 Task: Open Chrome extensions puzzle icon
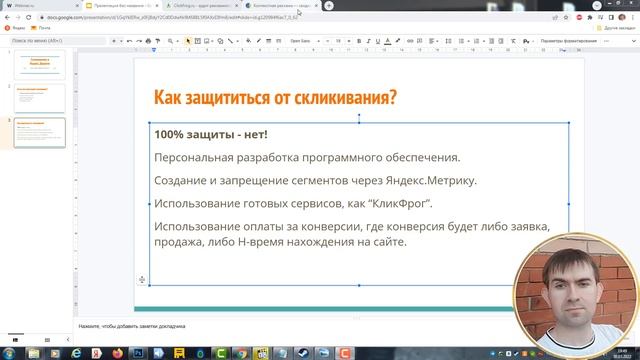coord(590,18)
